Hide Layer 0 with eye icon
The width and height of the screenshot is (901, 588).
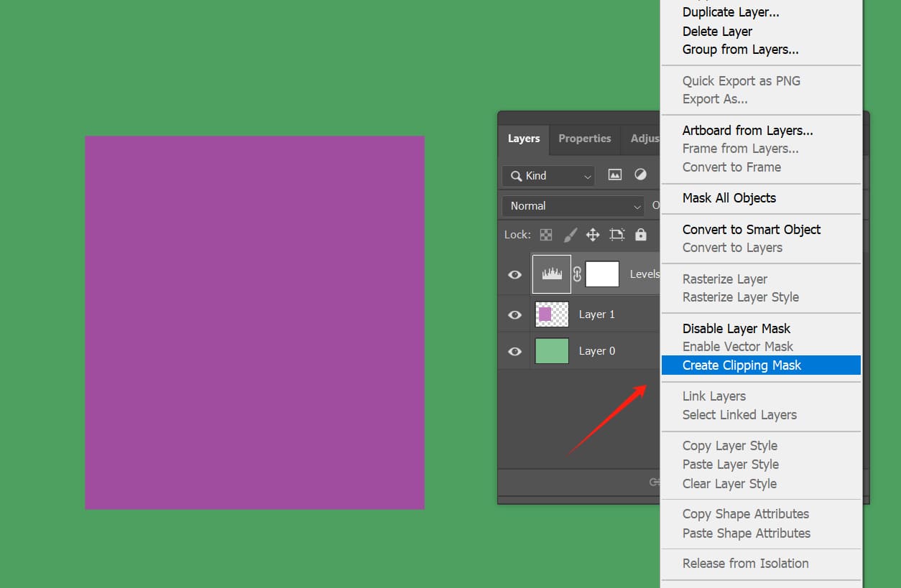(x=514, y=351)
